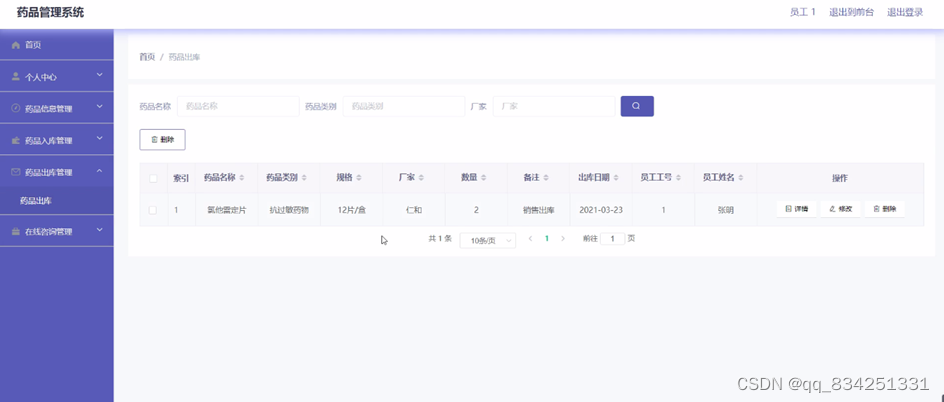Go to next page arrow
Screen dimensions: 944x402
[563, 238]
